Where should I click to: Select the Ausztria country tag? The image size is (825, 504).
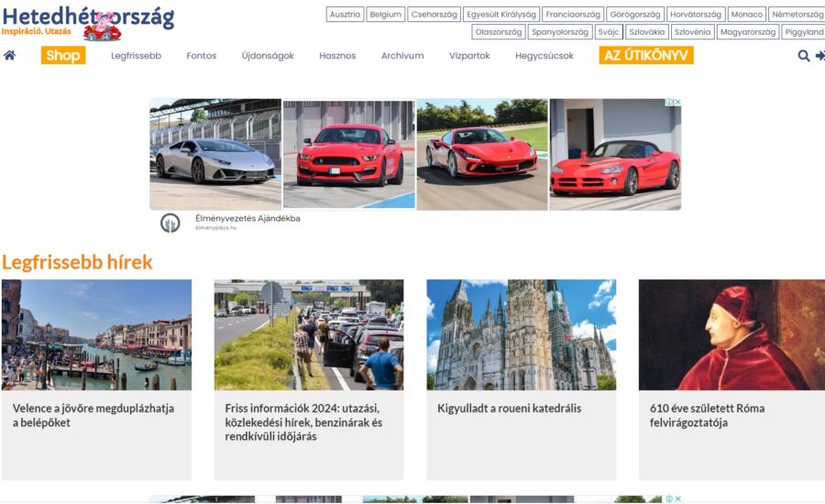pyautogui.click(x=345, y=15)
